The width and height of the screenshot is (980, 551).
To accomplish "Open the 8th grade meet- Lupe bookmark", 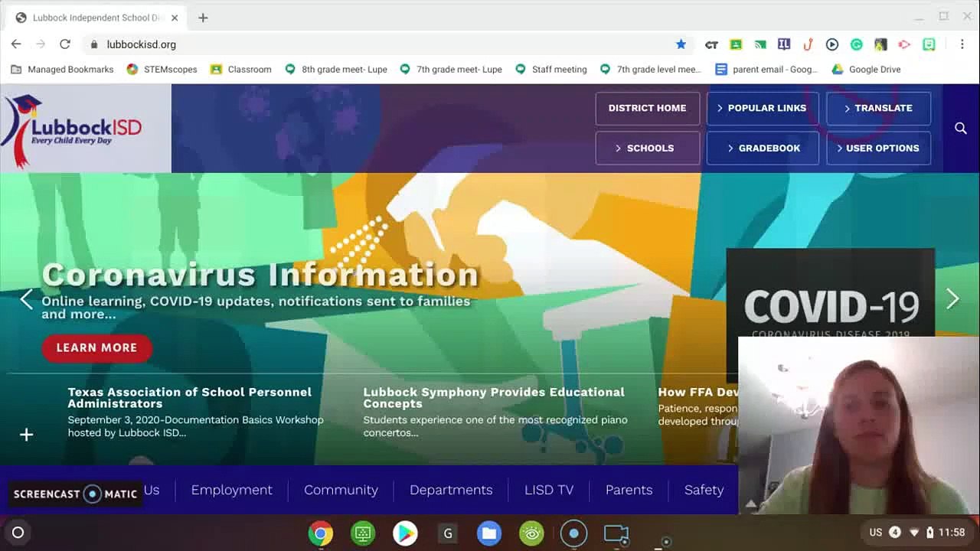I will (x=335, y=69).
